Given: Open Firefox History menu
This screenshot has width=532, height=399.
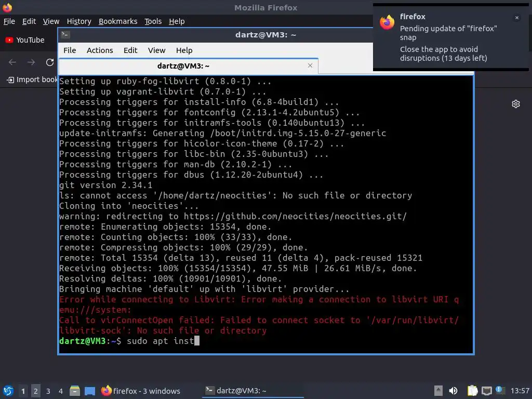Looking at the screenshot, I should 79,21.
